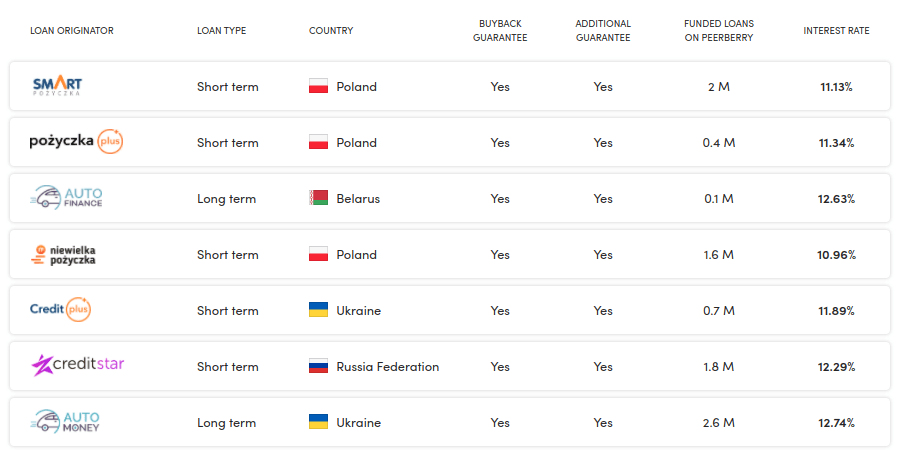The height and width of the screenshot is (450, 917).
Task: Select the Auto Money logo
Action: (x=65, y=422)
